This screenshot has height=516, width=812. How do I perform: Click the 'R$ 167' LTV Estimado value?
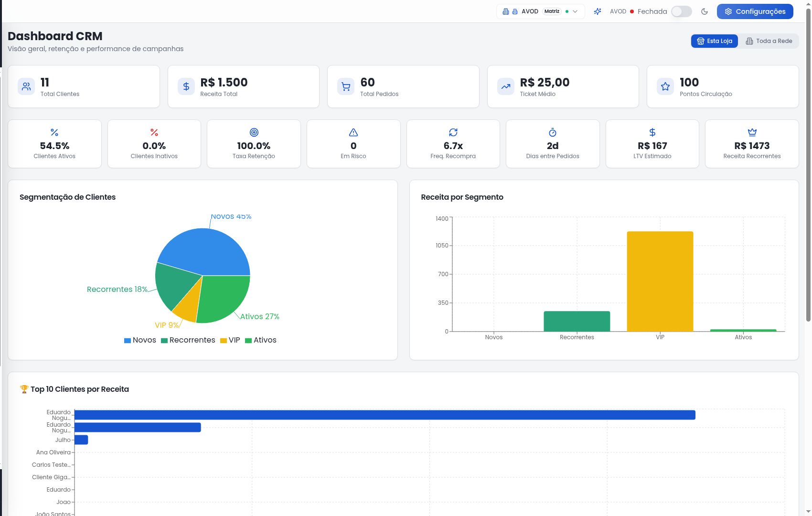click(652, 146)
